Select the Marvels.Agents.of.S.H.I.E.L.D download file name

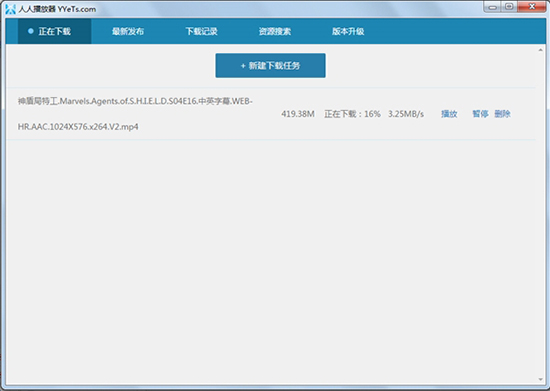coord(135,114)
